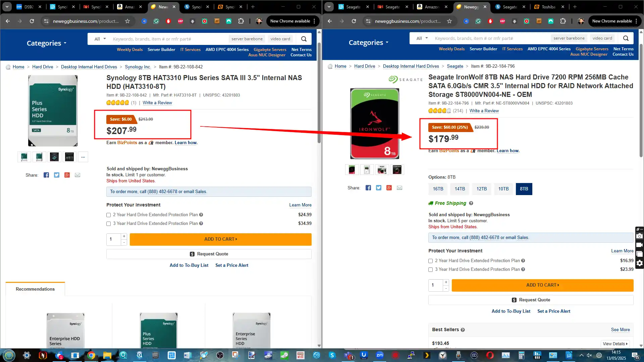This screenshot has height=362, width=644.
Task: Expand Categories menu in left window
Action: (46, 43)
